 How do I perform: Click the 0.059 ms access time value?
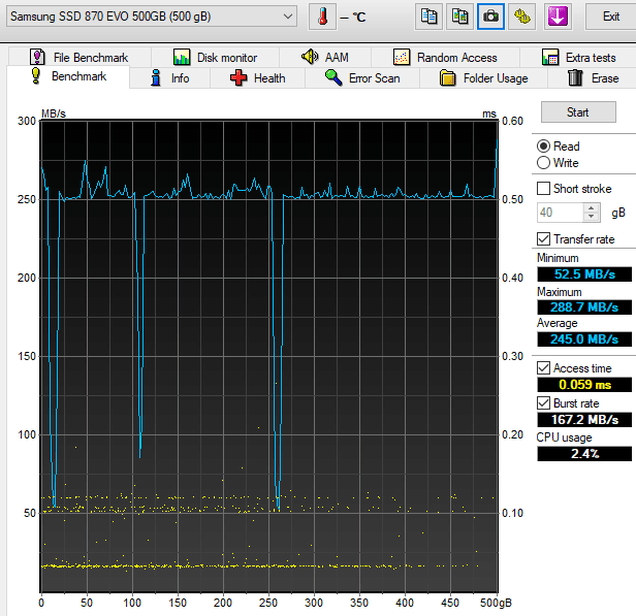point(584,384)
